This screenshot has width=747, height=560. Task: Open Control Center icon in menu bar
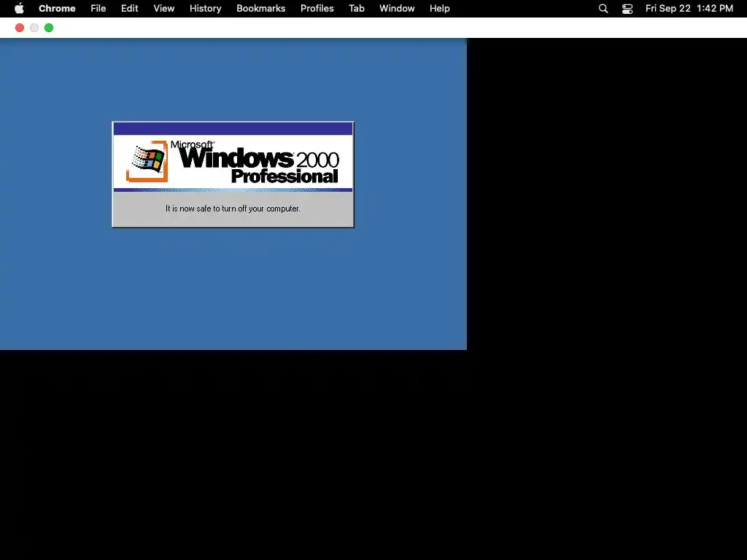click(x=627, y=9)
